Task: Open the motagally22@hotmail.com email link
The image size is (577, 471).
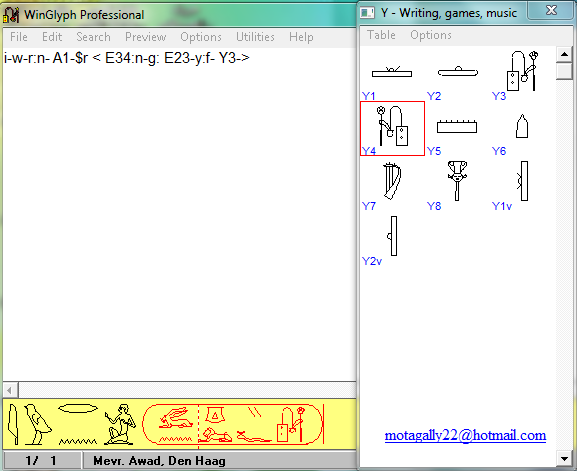Action: (x=465, y=435)
